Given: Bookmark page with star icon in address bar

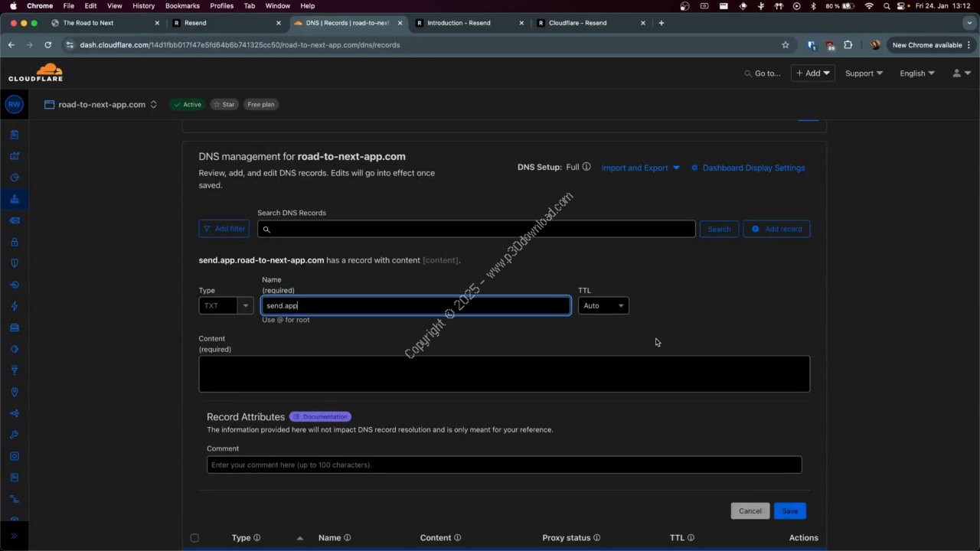Looking at the screenshot, I should [x=785, y=45].
